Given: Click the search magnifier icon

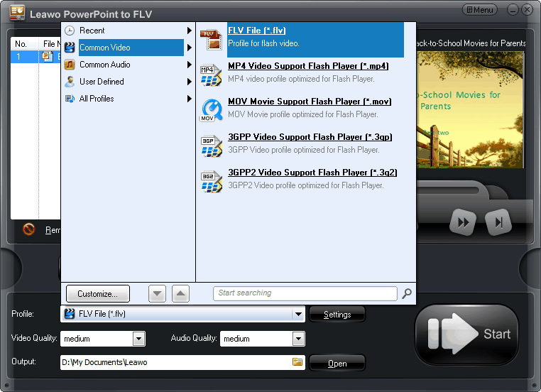Looking at the screenshot, I should click(407, 293).
